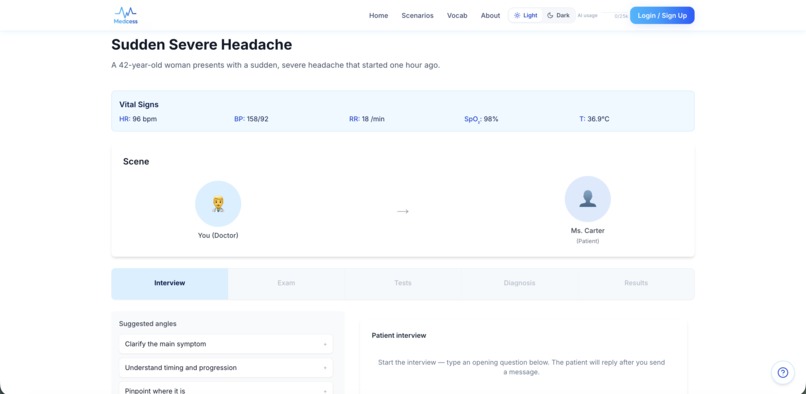
Task: Select the Interview tab
Action: click(x=170, y=283)
